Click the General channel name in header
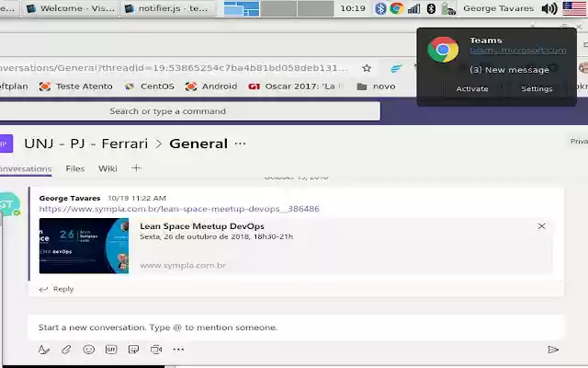588x368 pixels. click(x=198, y=144)
